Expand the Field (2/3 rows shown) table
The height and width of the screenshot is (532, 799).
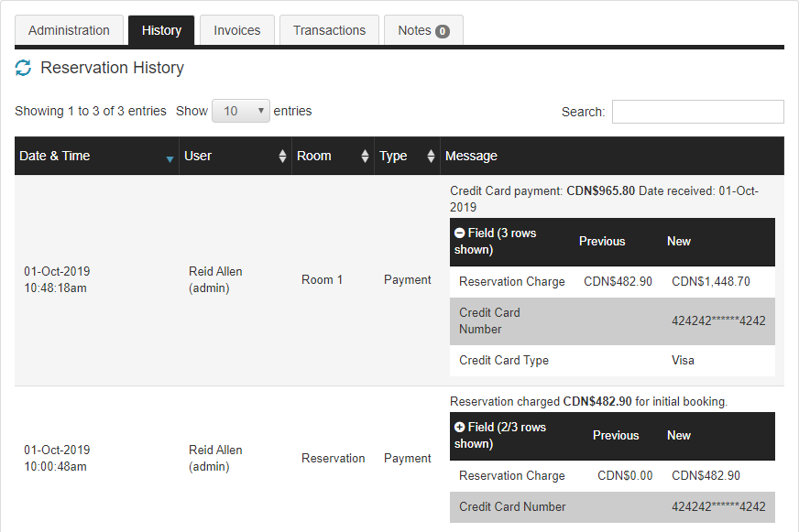click(x=459, y=427)
